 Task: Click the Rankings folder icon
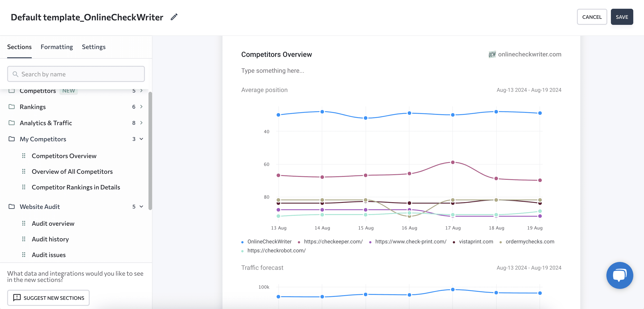[11, 107]
